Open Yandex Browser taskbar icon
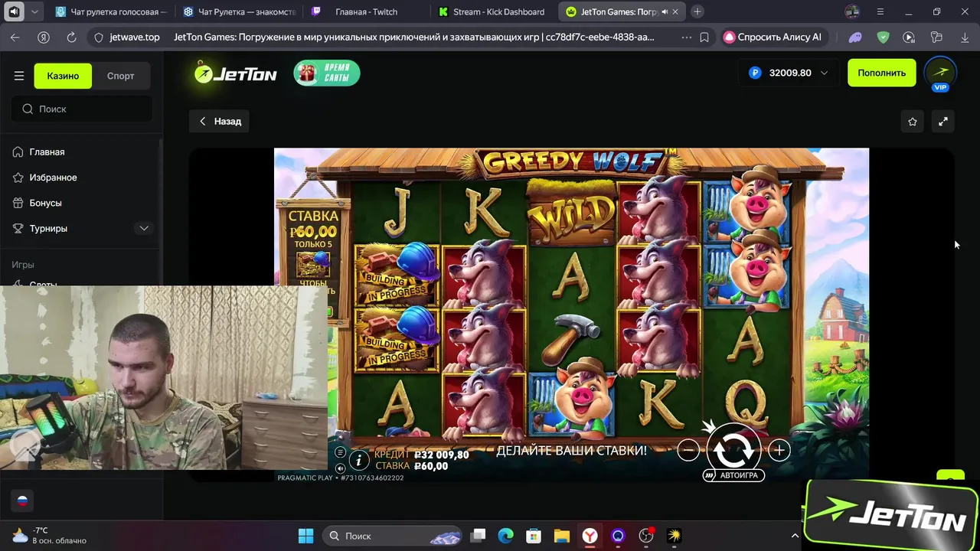This screenshot has height=551, width=980. pos(590,536)
